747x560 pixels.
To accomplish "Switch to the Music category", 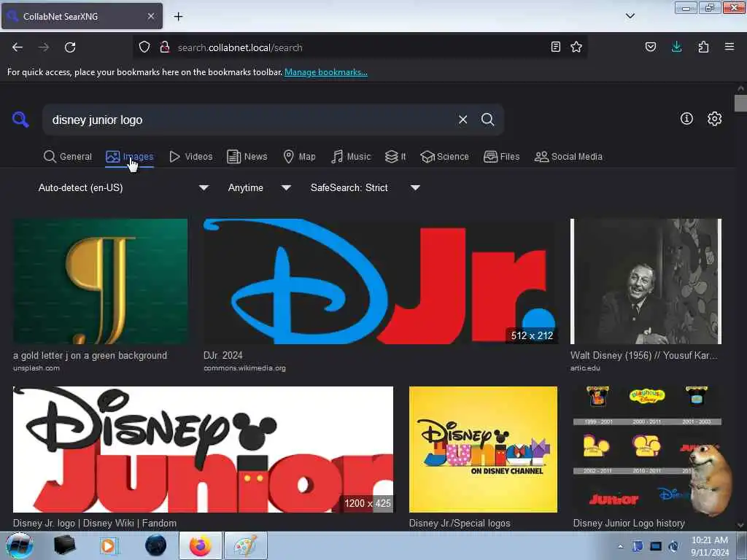I will click(x=351, y=157).
